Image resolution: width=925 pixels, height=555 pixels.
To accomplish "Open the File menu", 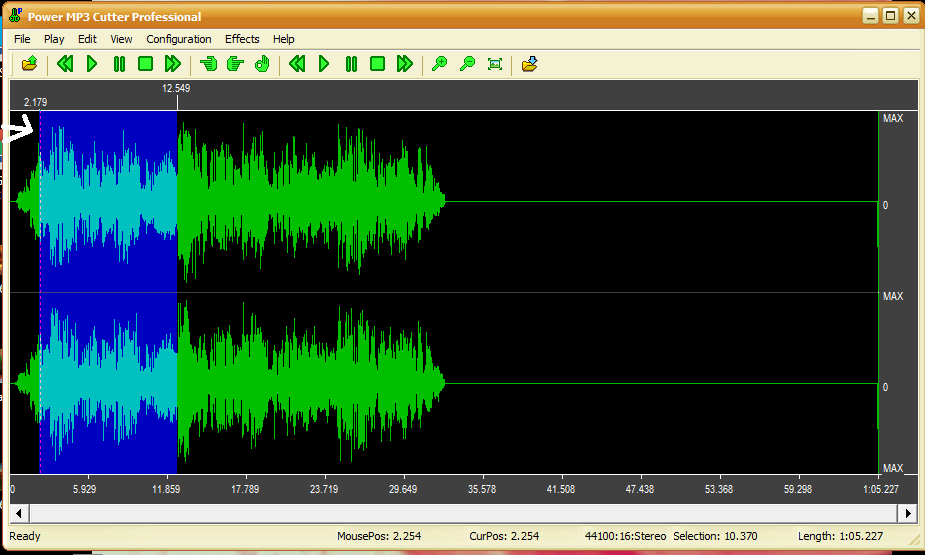I will click(22, 39).
